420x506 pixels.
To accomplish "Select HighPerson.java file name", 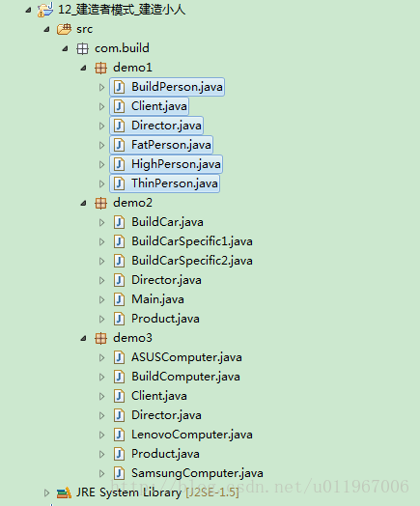I will [176, 164].
